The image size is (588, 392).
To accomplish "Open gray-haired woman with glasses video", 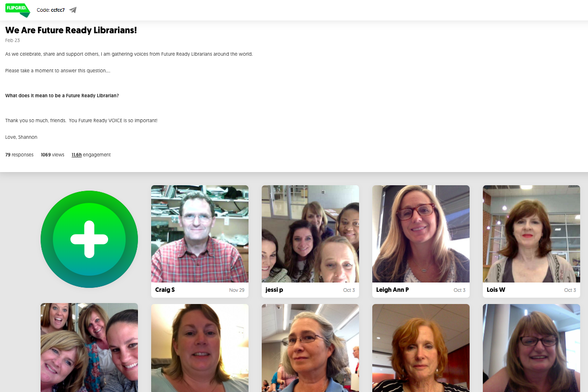I will point(310,348).
